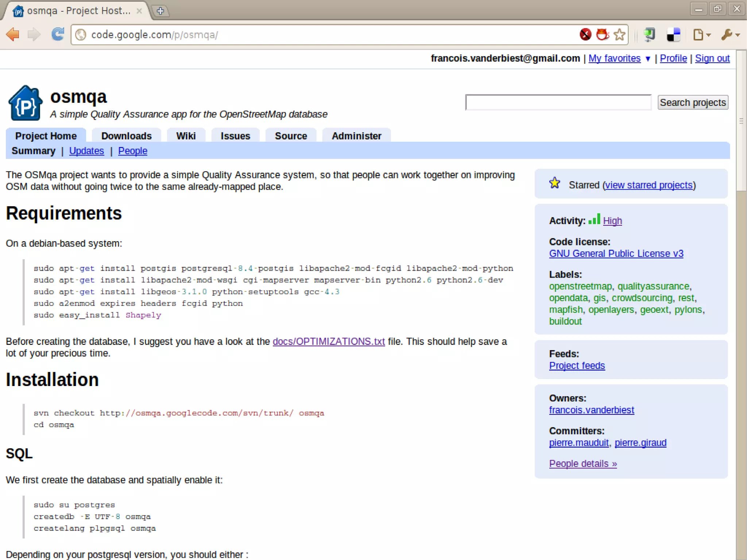
Task: Click the rest label
Action: 686,298
